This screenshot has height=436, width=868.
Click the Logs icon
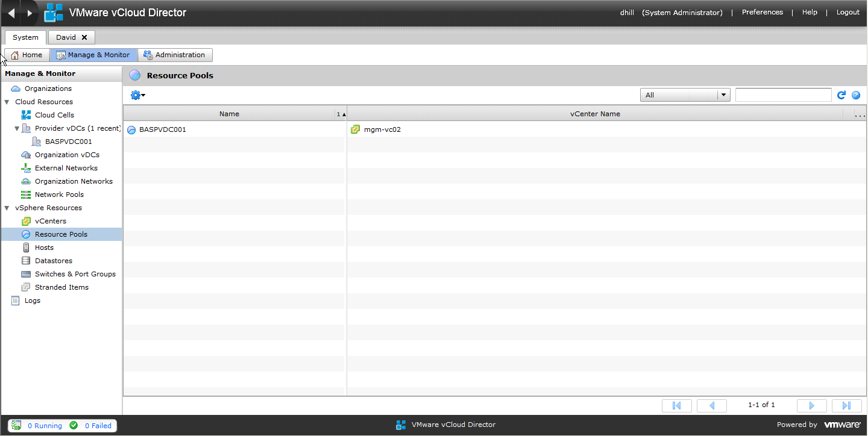[x=16, y=301]
